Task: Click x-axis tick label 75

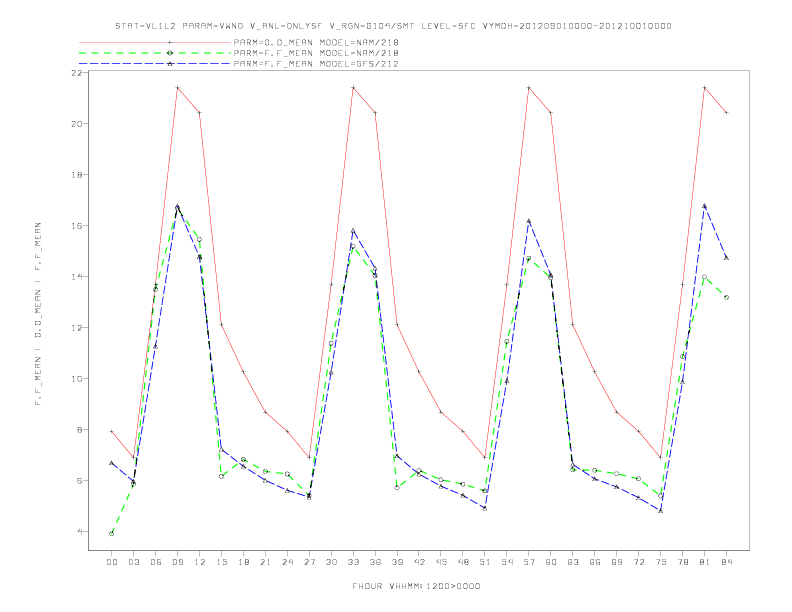Action: (x=661, y=562)
